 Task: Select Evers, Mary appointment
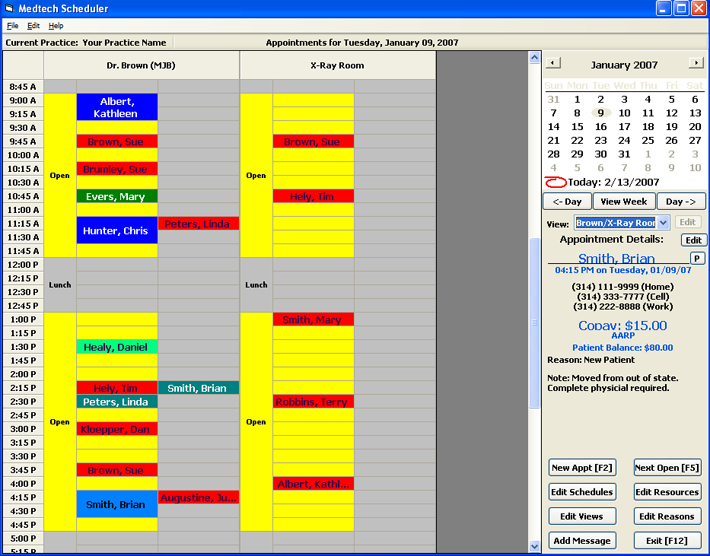[117, 196]
